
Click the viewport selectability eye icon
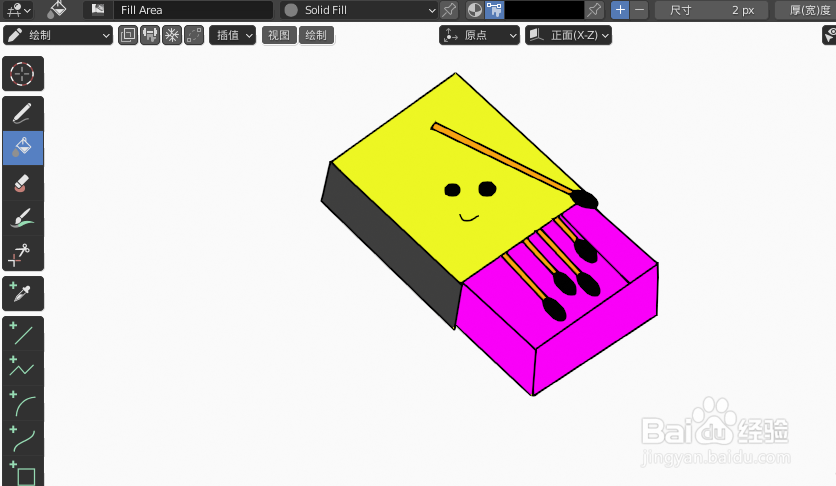coord(830,35)
